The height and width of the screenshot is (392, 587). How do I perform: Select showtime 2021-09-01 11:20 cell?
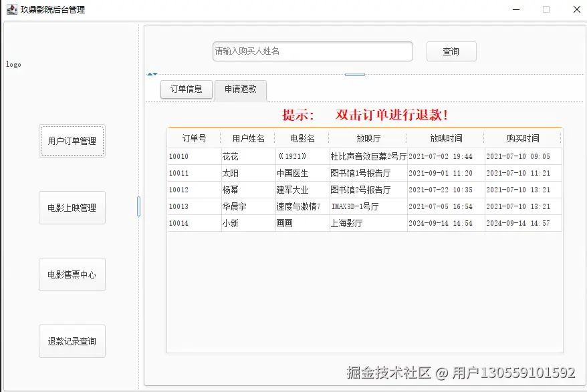point(446,173)
